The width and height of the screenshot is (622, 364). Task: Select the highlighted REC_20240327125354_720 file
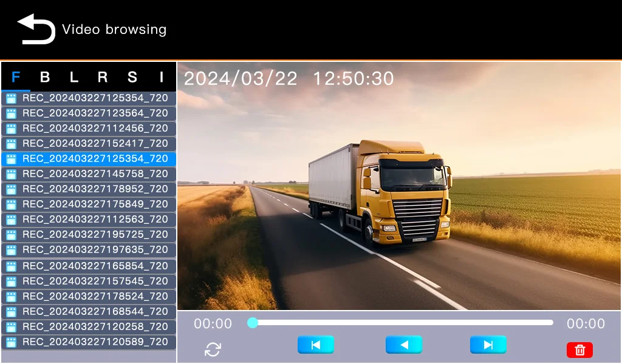89,159
